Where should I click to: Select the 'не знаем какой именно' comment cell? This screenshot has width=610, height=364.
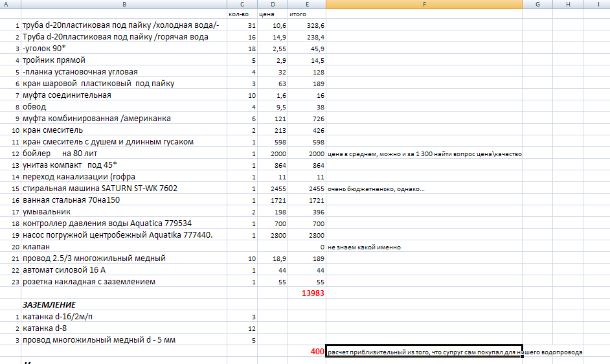(x=424, y=247)
